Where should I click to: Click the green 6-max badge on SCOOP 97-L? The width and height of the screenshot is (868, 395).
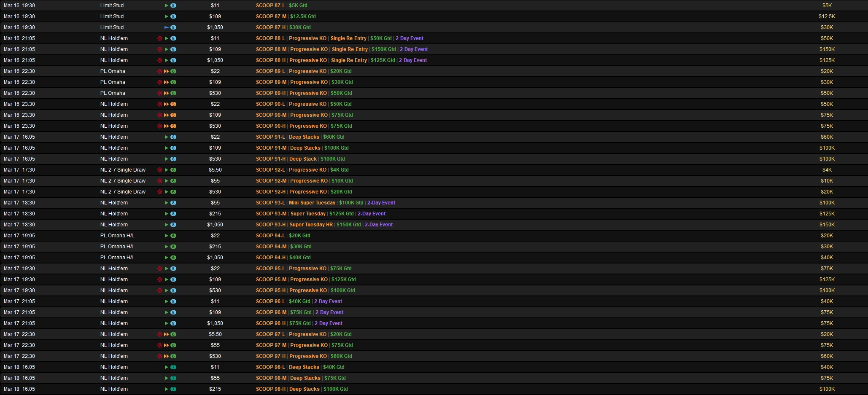tap(173, 334)
